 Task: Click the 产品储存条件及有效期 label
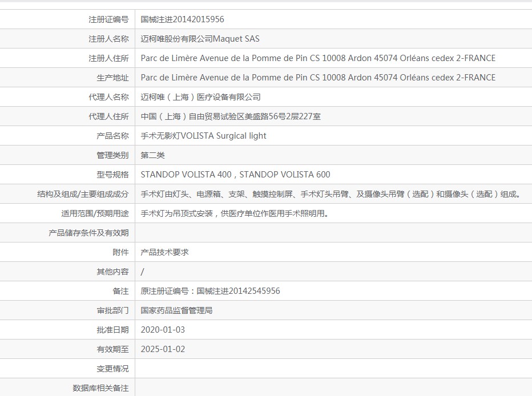[x=88, y=233]
